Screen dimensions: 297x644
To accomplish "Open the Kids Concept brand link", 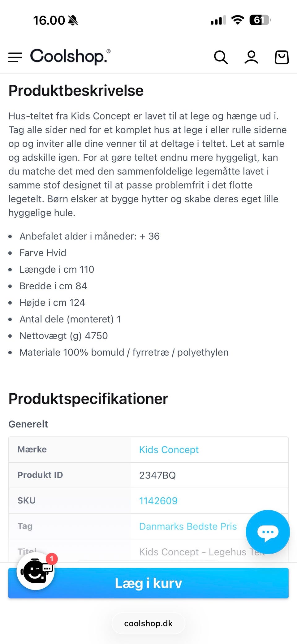I will coord(169,450).
